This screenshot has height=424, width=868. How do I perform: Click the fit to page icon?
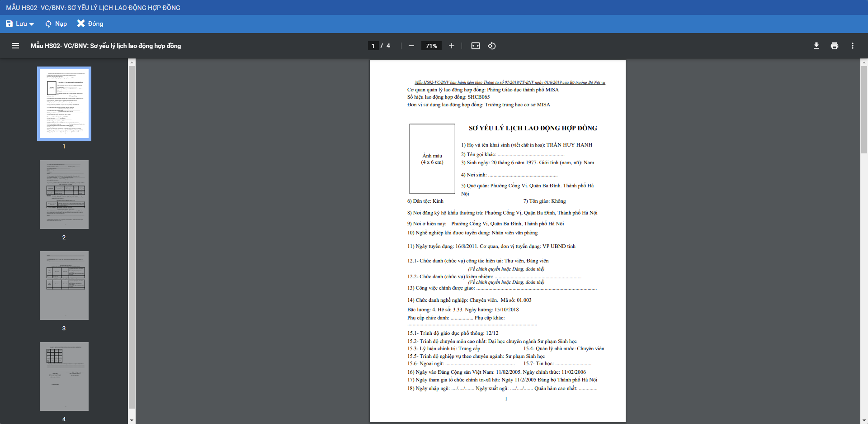point(475,46)
